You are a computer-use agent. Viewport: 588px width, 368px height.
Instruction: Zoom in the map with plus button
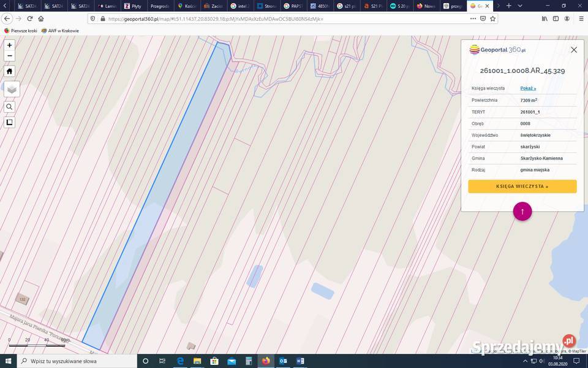(9, 45)
